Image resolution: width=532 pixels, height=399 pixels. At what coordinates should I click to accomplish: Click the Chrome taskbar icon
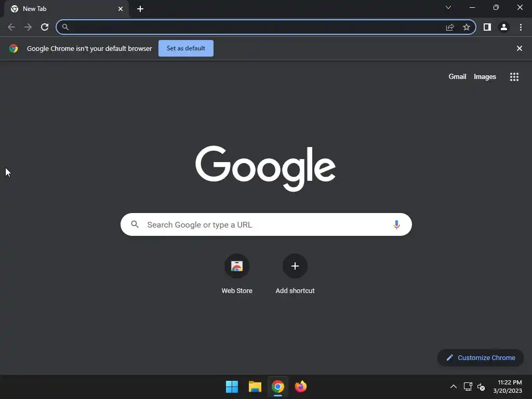[x=278, y=387]
